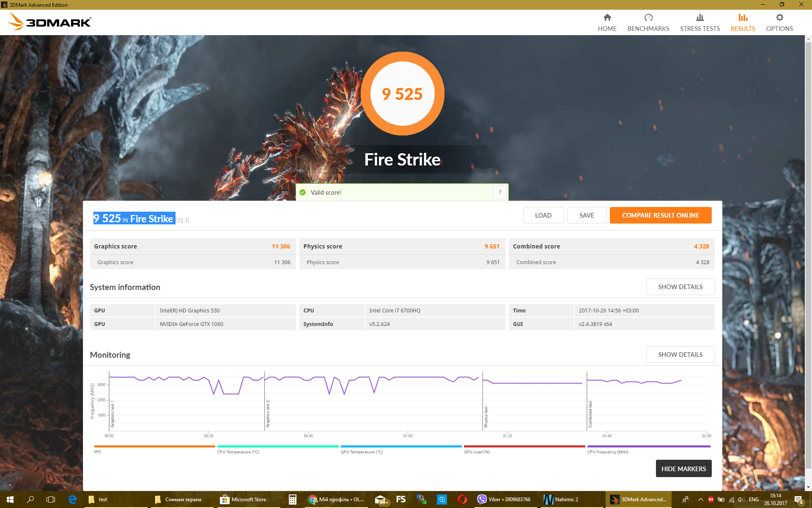Open the Action Center notifications icon
Screen dimensions: 812x508
(799, 500)
